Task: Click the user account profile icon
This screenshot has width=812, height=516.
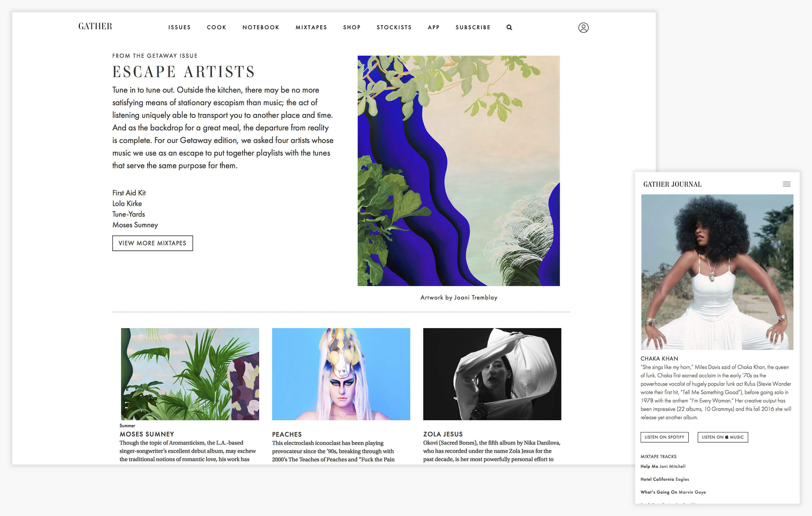Action: (x=583, y=27)
